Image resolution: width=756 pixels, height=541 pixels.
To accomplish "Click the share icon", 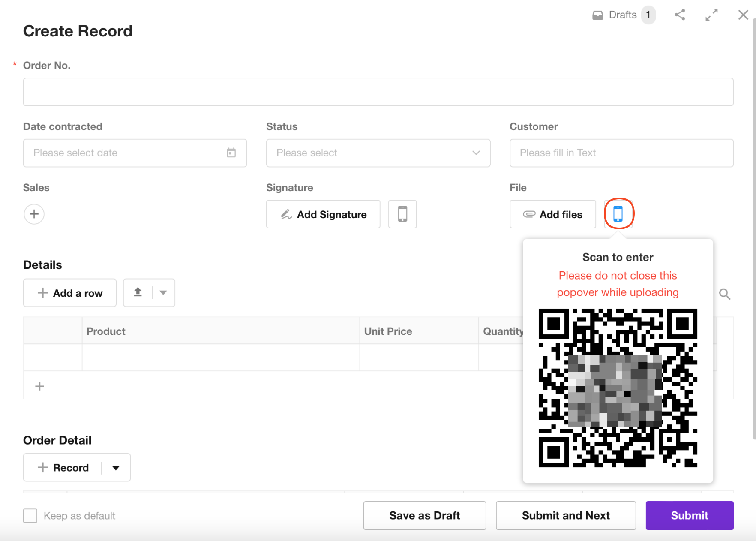I will click(680, 15).
